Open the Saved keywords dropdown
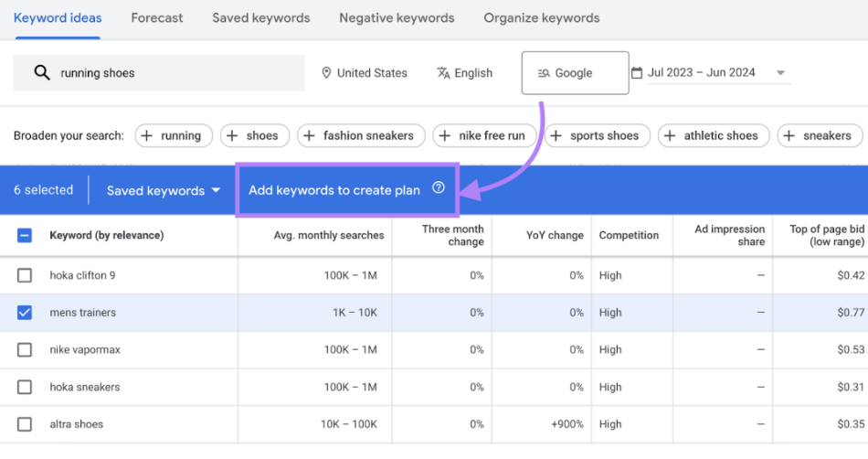This screenshot has width=868, height=459. pyautogui.click(x=164, y=190)
